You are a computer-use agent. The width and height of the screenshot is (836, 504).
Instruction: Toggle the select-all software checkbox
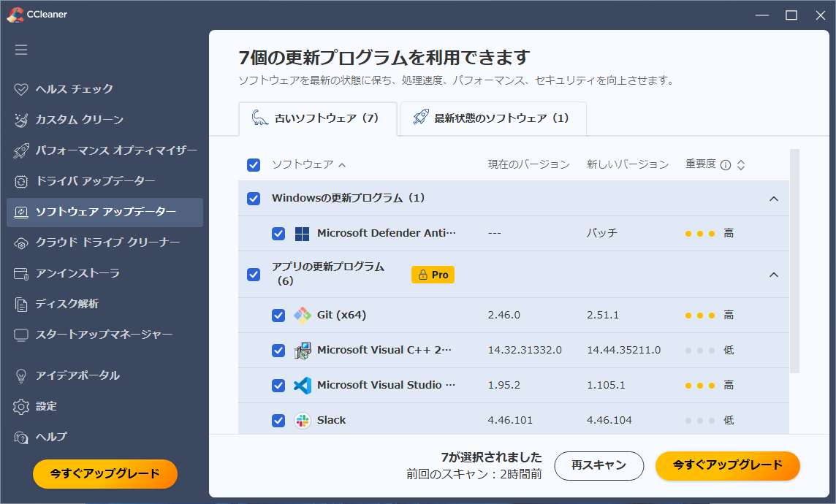point(254,165)
